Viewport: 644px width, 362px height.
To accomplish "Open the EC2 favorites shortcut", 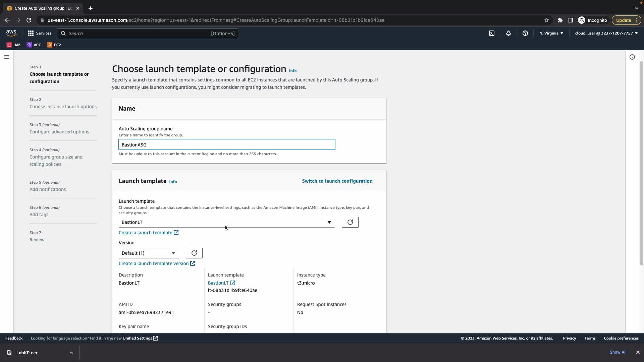I will (54, 45).
